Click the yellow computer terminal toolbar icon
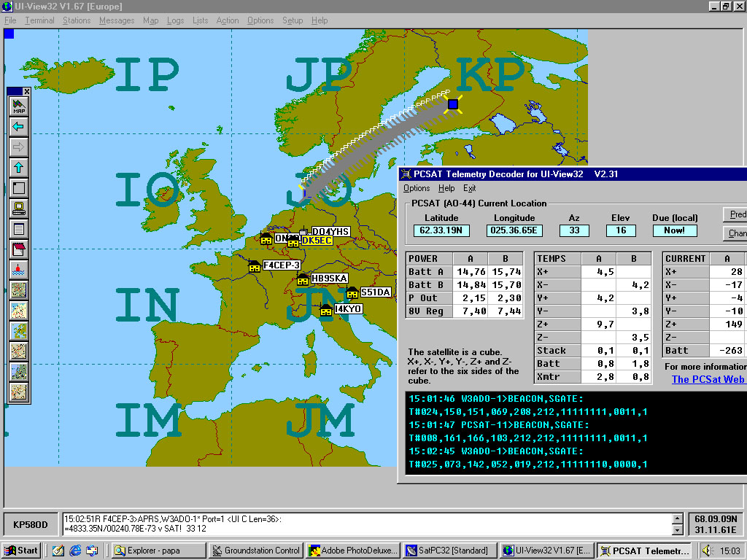 pyautogui.click(x=18, y=209)
